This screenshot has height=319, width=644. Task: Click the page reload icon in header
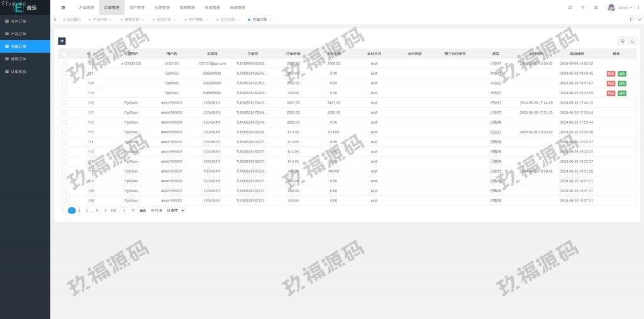570,8
